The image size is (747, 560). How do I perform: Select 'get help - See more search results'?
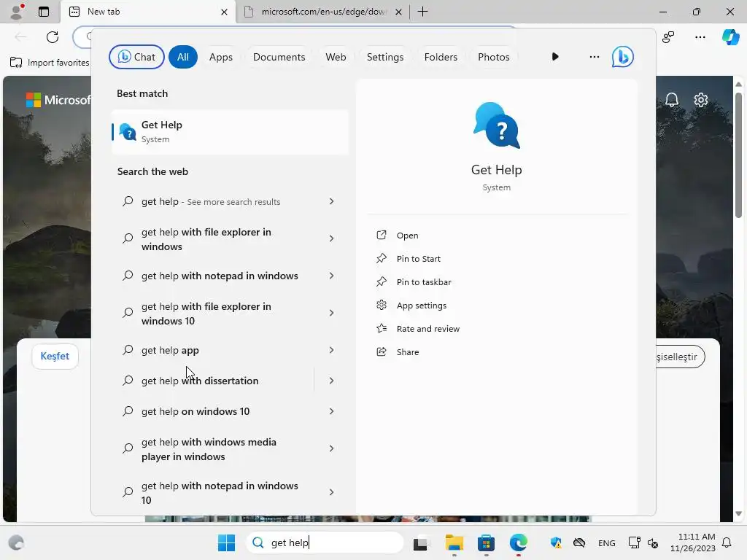pyautogui.click(x=211, y=201)
